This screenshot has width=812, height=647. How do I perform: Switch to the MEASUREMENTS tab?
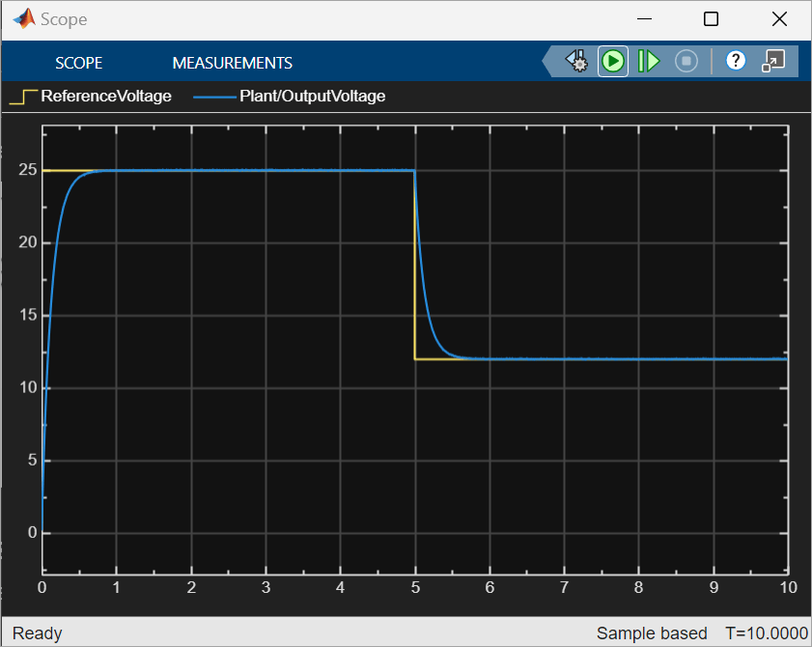(232, 62)
